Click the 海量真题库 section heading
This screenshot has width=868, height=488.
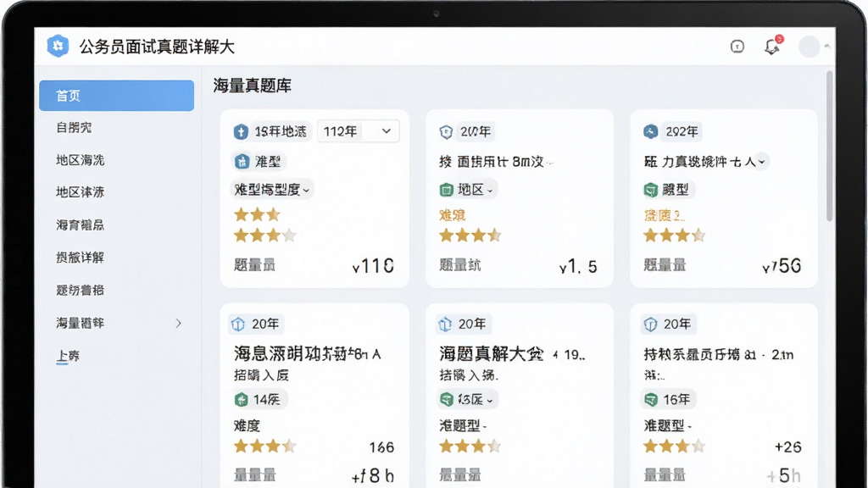[253, 86]
